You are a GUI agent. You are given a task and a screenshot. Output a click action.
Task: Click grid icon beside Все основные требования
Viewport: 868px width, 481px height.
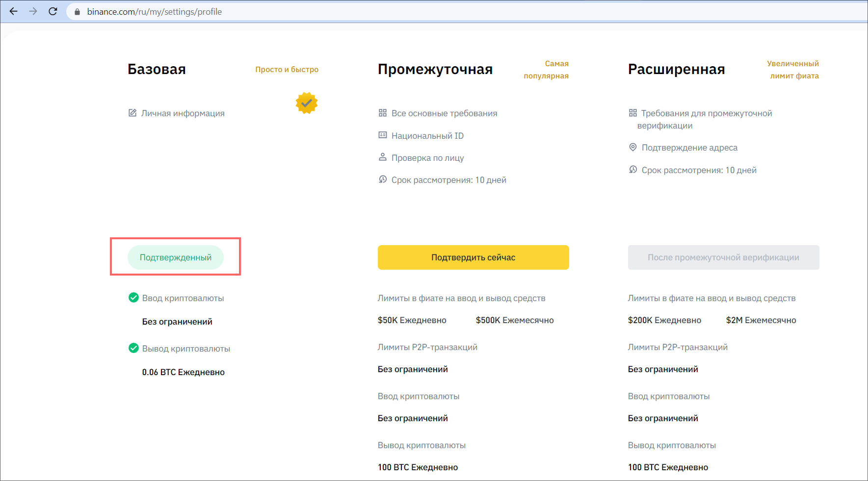pyautogui.click(x=383, y=113)
